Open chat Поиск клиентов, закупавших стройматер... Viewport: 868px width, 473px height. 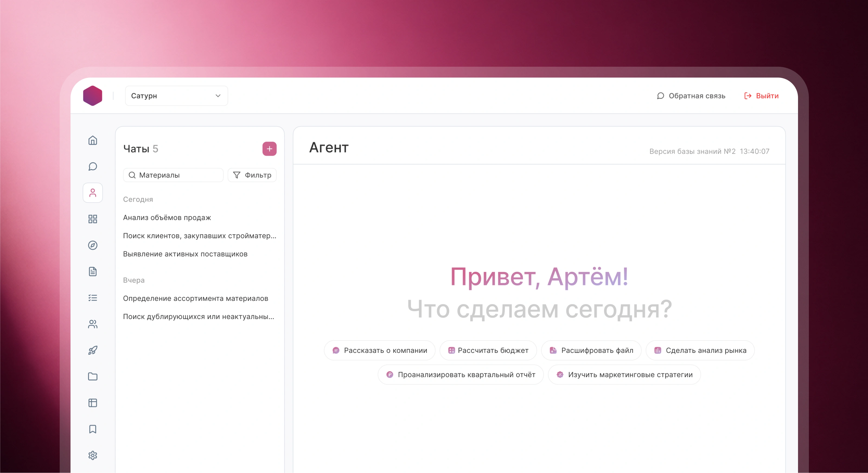coord(199,236)
